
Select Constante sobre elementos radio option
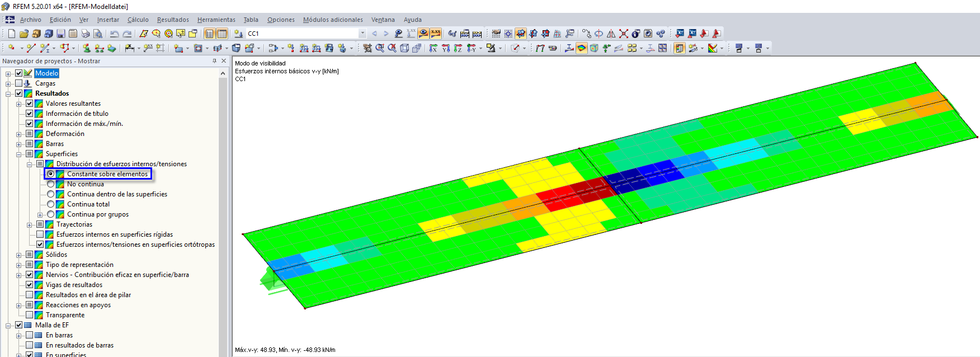click(51, 174)
